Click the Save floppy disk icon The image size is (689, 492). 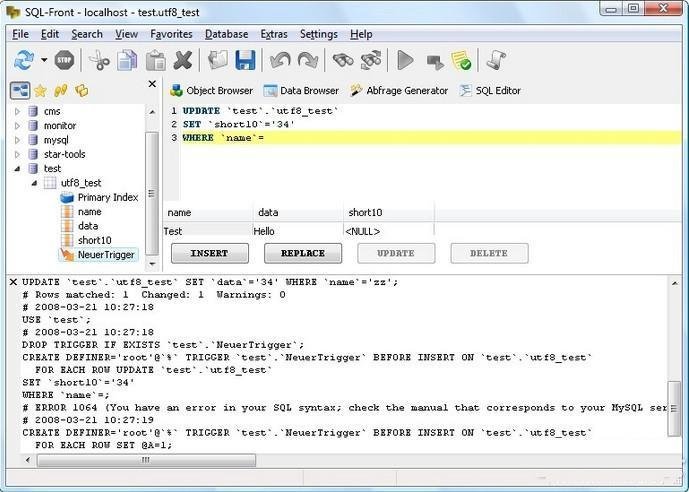pos(245,60)
